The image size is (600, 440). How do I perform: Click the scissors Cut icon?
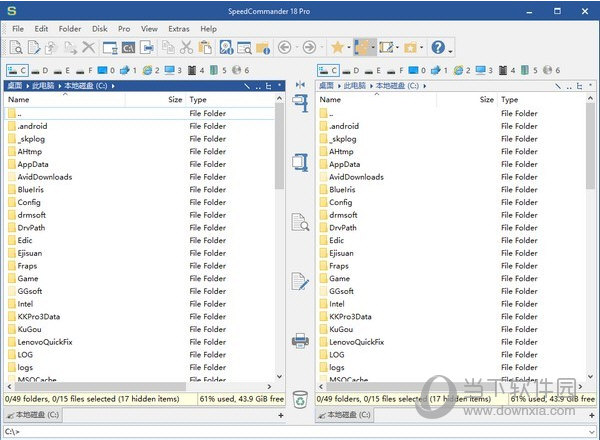click(186, 47)
